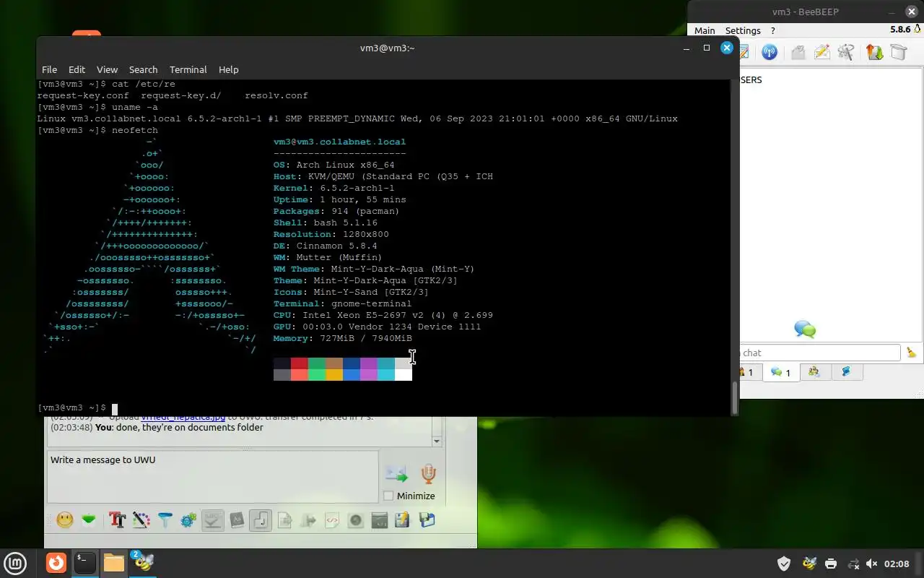The width and height of the screenshot is (924, 578).
Task: Open the blue funnel message filter
Action: pos(165,520)
